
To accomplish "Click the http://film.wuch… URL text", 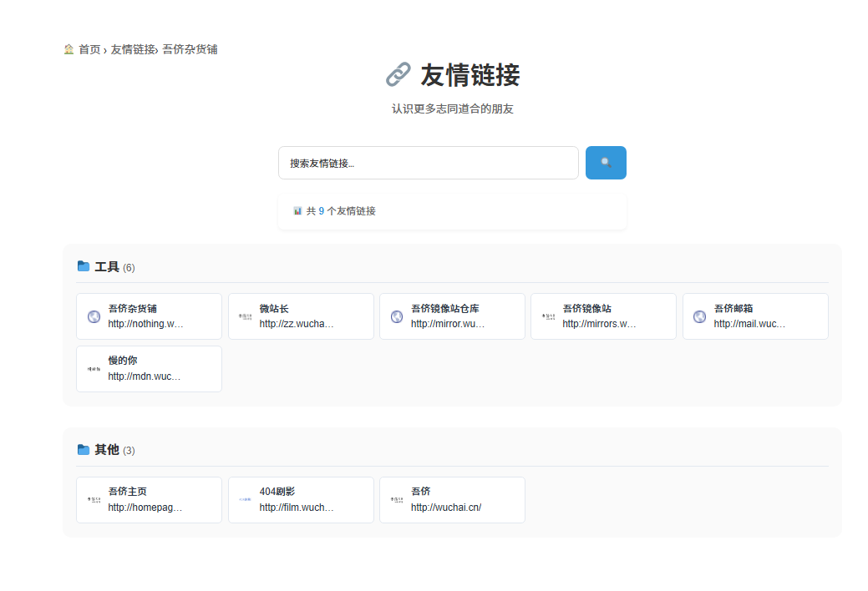I will pos(297,508).
